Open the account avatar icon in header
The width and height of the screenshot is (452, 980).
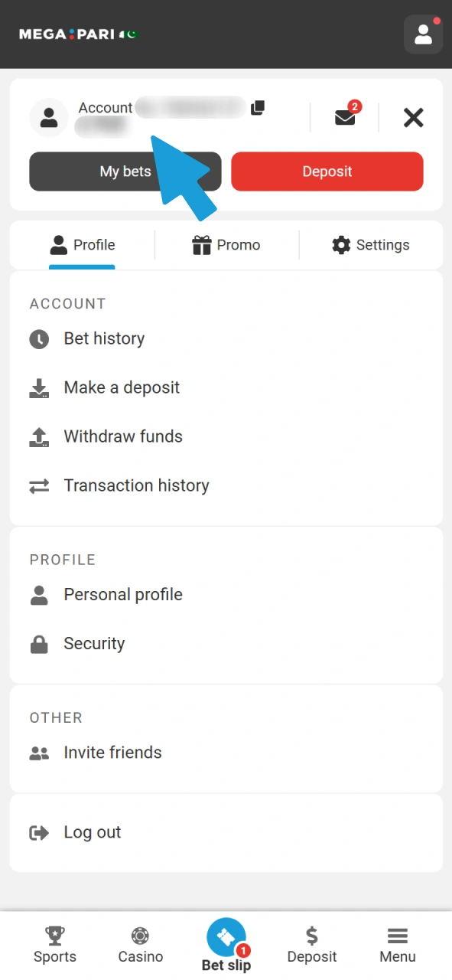coord(423,34)
